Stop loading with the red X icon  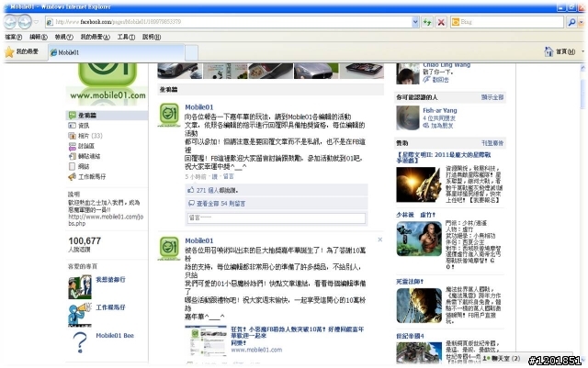pyautogui.click(x=441, y=22)
